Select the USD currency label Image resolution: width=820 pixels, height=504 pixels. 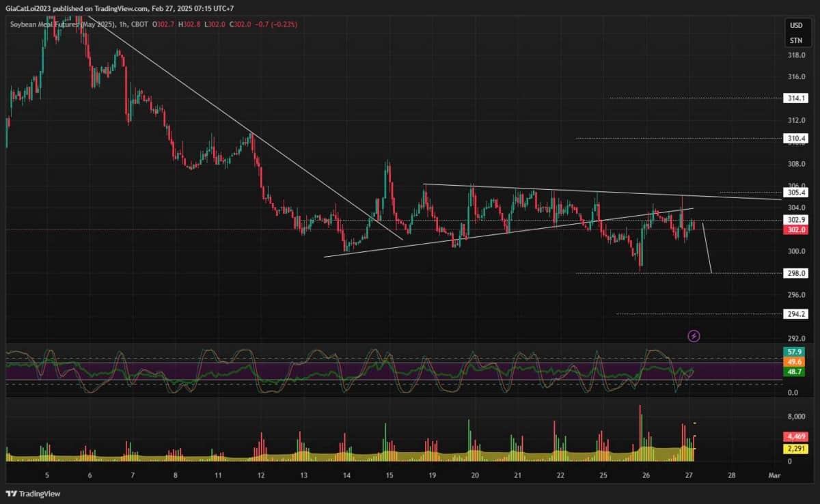(796, 25)
